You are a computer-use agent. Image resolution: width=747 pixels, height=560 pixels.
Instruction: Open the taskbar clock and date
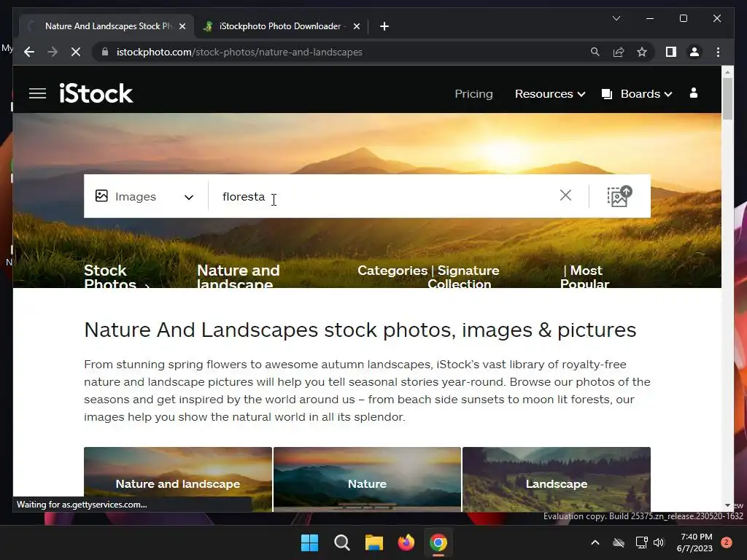694,542
